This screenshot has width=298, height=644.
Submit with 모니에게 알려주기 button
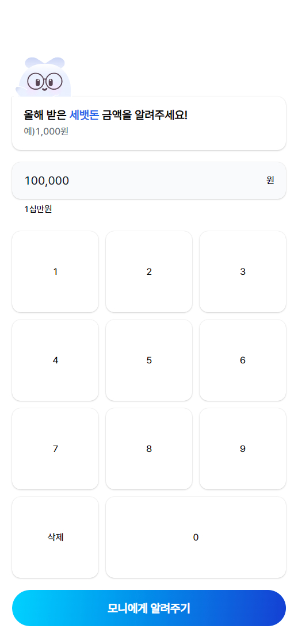(x=149, y=608)
